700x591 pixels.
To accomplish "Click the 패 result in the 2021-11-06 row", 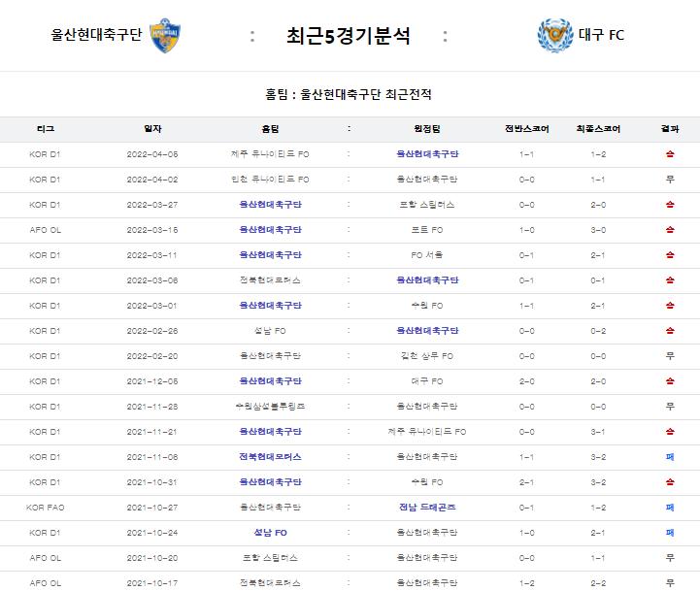I will [x=670, y=457].
